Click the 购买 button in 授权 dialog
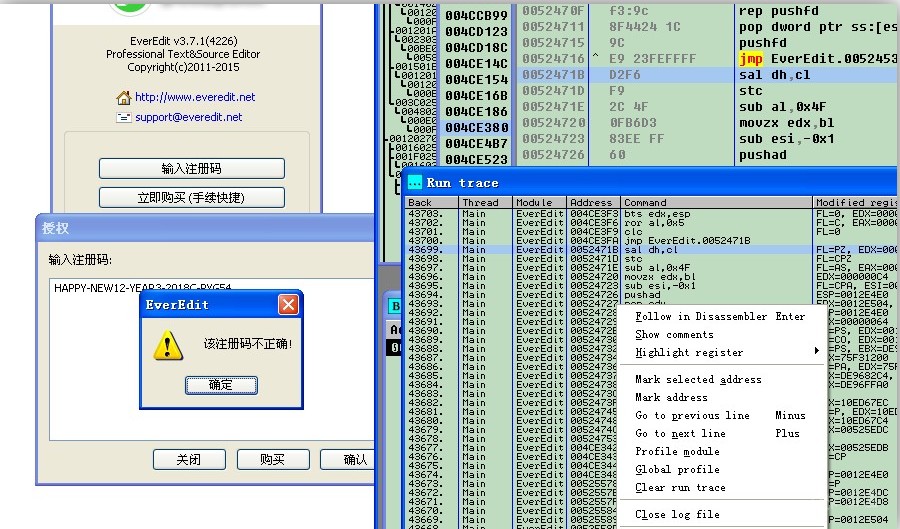The height and width of the screenshot is (529, 900). point(273,460)
